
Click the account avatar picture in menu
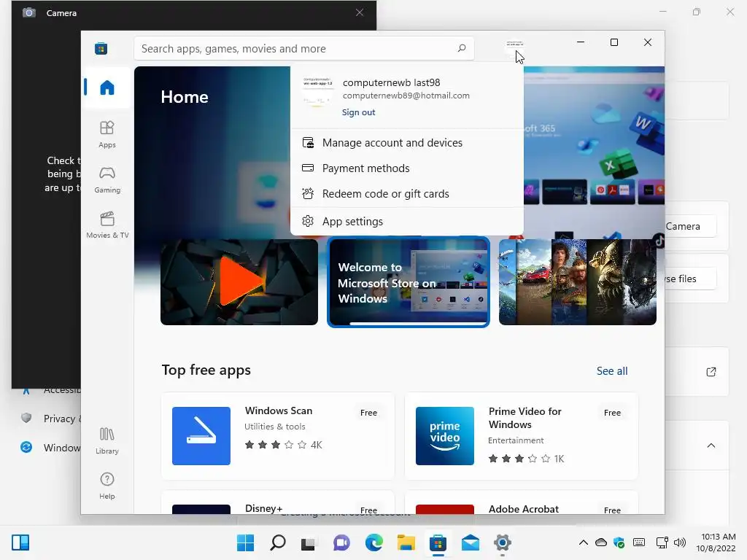tap(317, 91)
